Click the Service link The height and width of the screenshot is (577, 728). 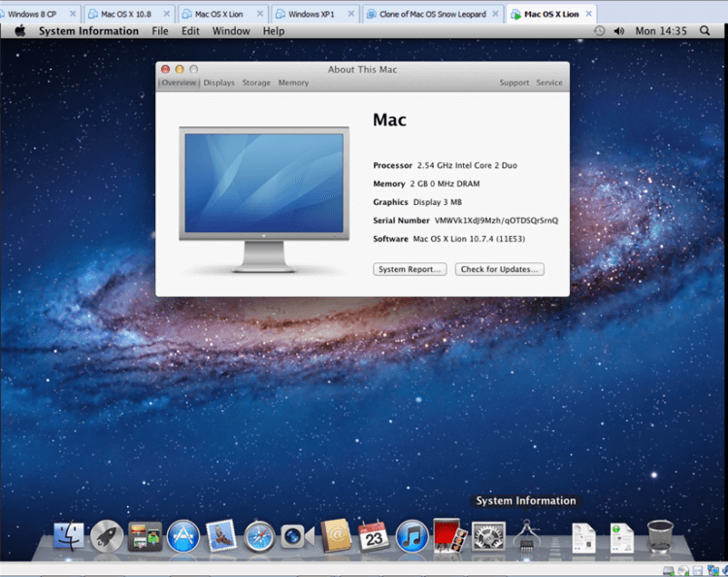point(549,83)
